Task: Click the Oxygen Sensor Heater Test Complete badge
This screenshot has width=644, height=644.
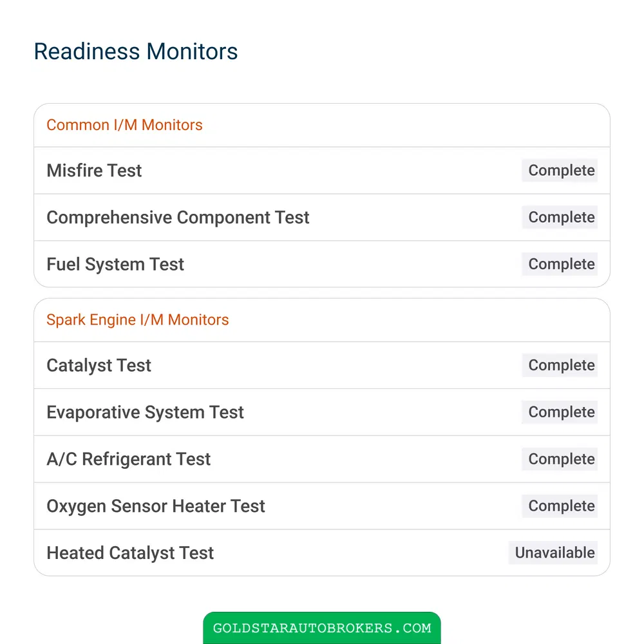Action: (560, 506)
